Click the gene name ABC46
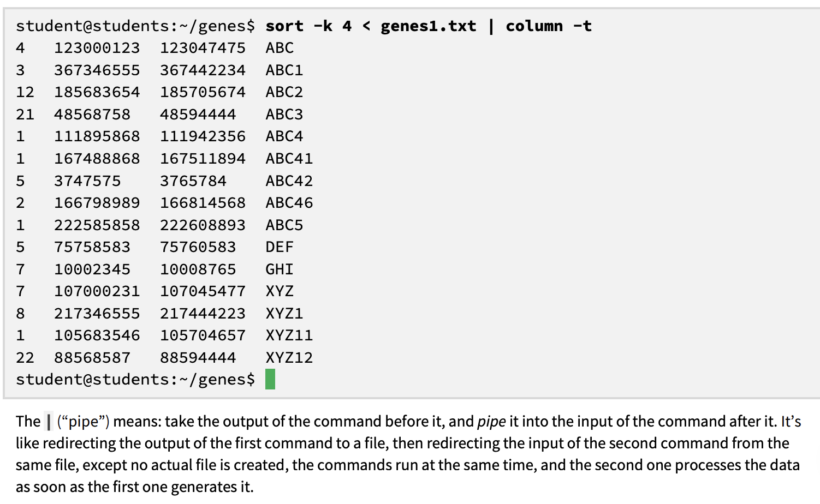 pyautogui.click(x=289, y=203)
